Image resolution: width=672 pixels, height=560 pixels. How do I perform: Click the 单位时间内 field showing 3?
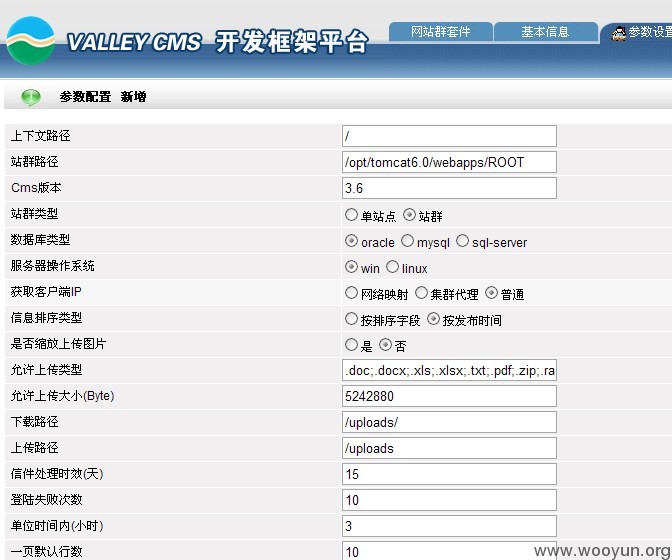coord(449,526)
